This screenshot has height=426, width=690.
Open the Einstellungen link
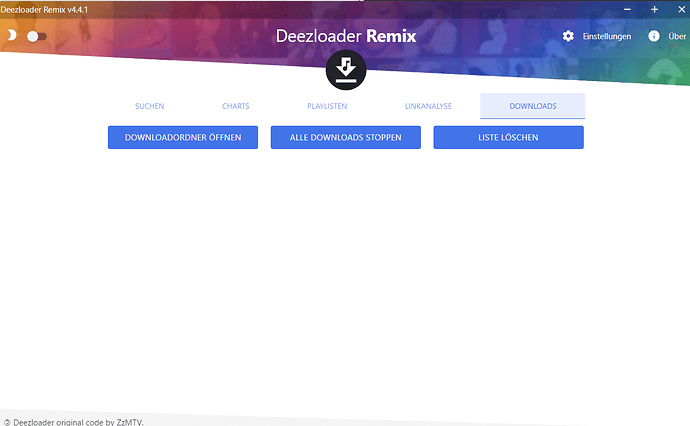pyautogui.click(x=606, y=37)
